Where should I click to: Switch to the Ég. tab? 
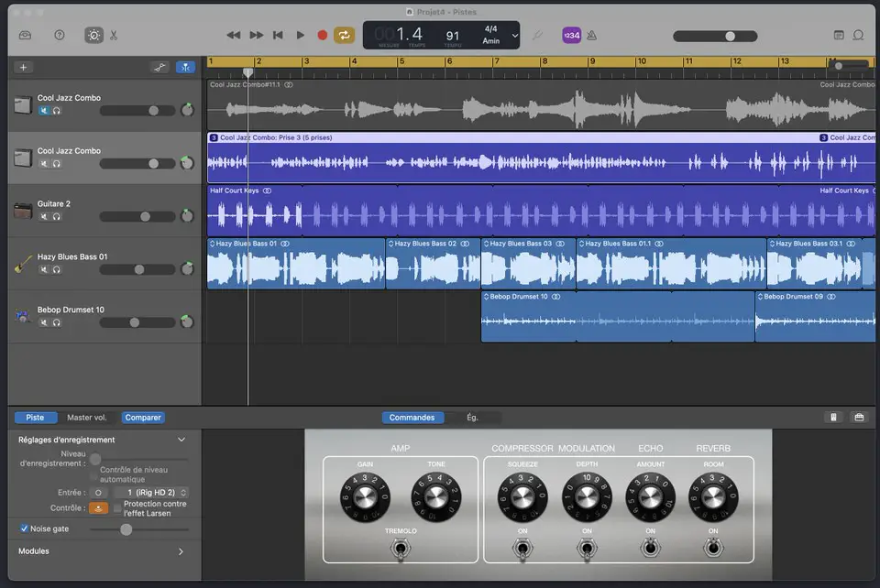pyautogui.click(x=473, y=418)
